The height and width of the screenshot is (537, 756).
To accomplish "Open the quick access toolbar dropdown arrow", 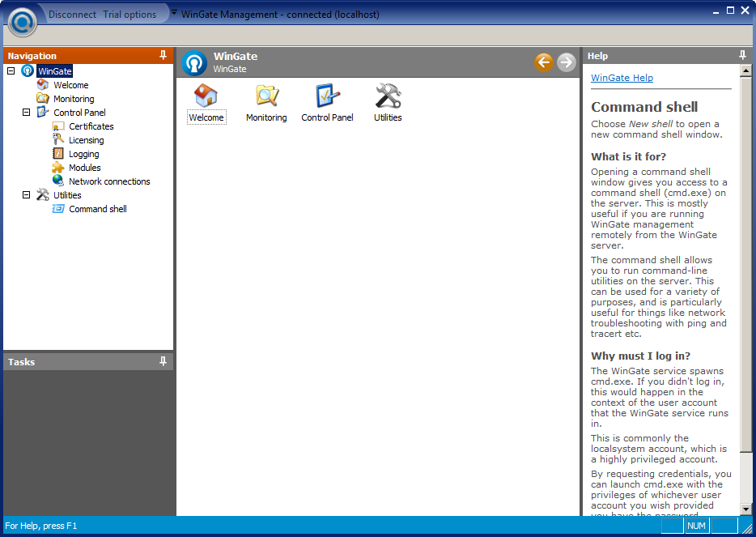I will click(x=174, y=12).
